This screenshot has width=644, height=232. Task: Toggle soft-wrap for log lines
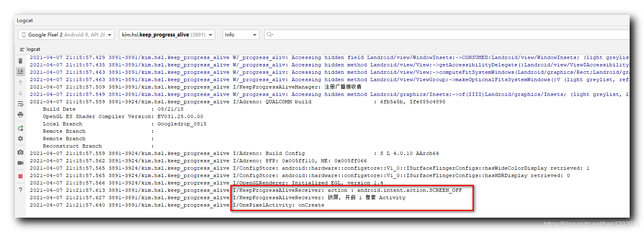(20, 104)
